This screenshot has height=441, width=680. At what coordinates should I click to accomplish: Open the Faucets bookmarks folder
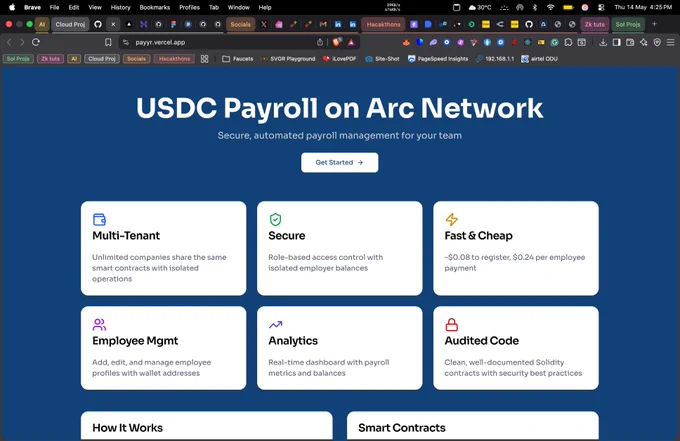238,59
